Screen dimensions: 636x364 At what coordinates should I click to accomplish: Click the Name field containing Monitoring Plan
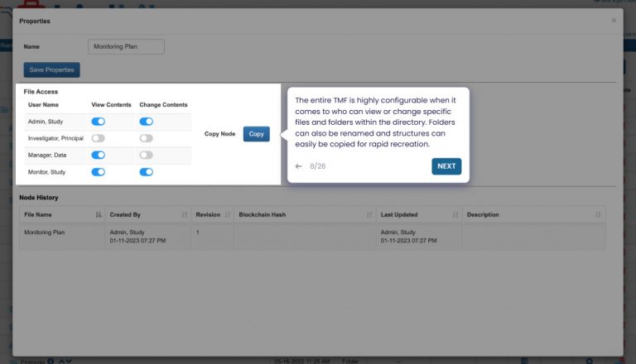126,47
